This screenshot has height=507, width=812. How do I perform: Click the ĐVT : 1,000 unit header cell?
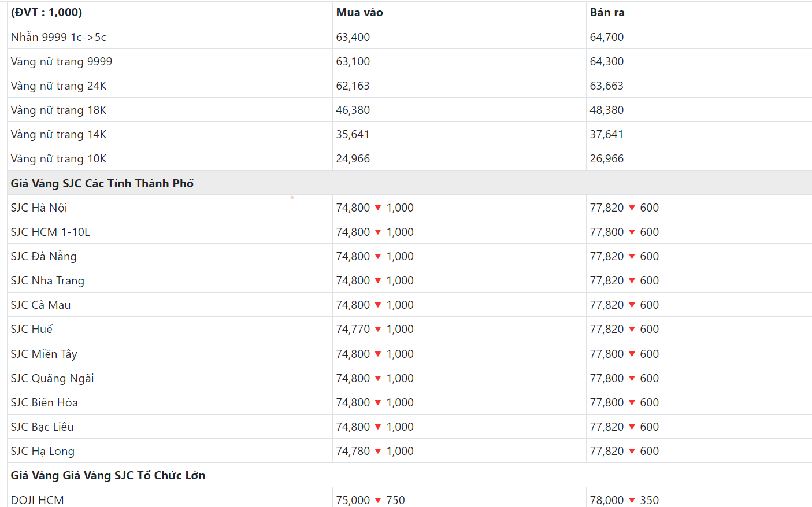46,13
